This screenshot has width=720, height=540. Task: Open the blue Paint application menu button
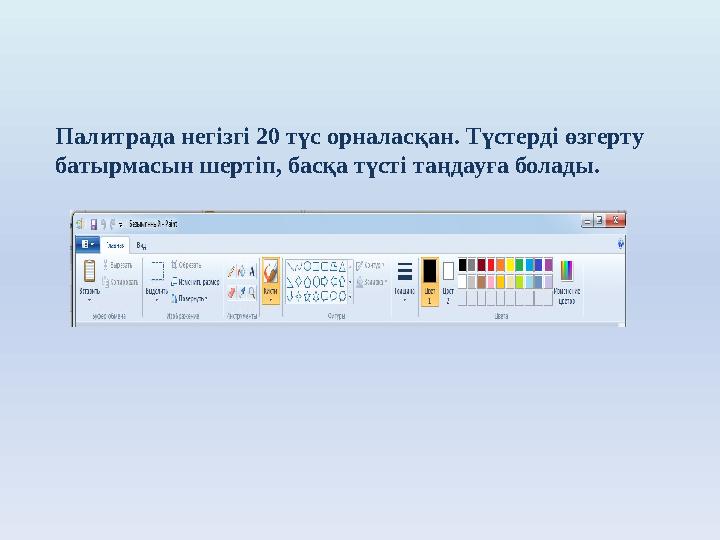coord(87,245)
